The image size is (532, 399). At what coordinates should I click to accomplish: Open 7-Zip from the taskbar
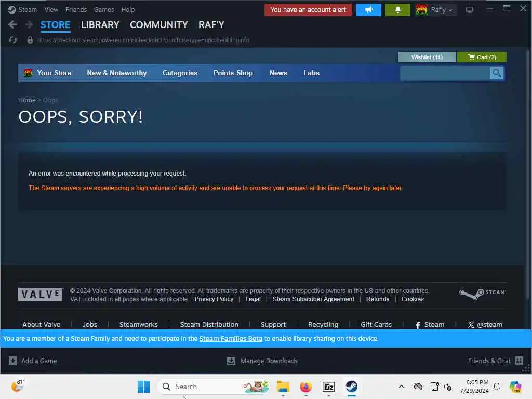[x=328, y=387]
